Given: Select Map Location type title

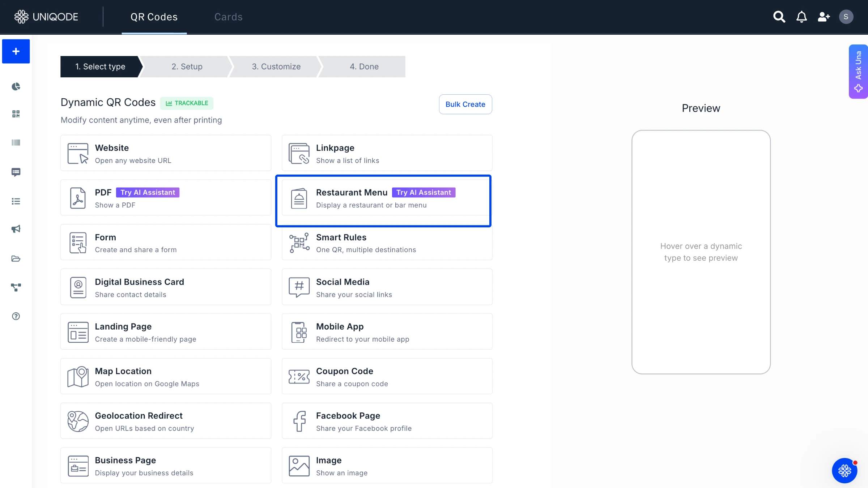Looking at the screenshot, I should pyautogui.click(x=123, y=371).
